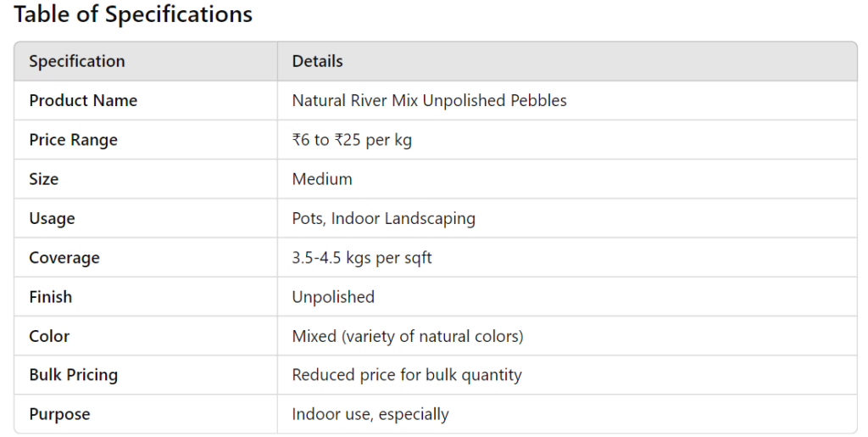Image resolution: width=868 pixels, height=437 pixels.
Task: Click the "Usage" row label
Action: click(52, 218)
